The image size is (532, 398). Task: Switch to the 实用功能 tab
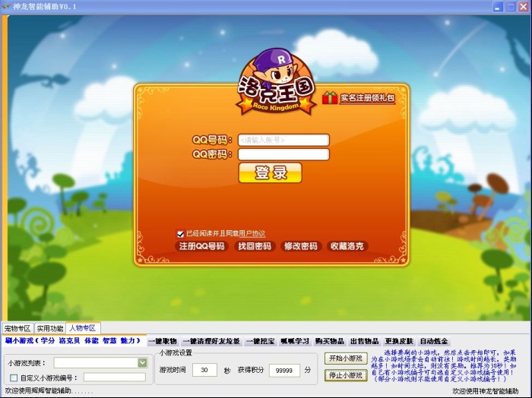click(50, 329)
